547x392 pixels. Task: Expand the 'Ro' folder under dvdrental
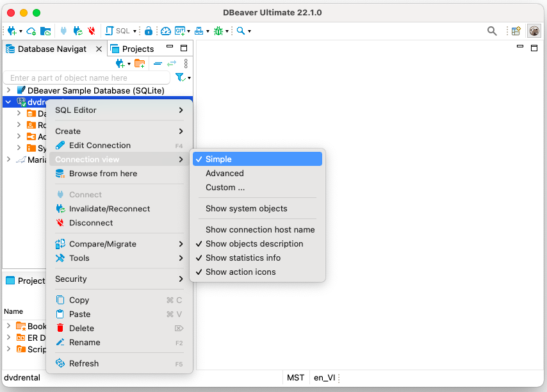click(19, 124)
